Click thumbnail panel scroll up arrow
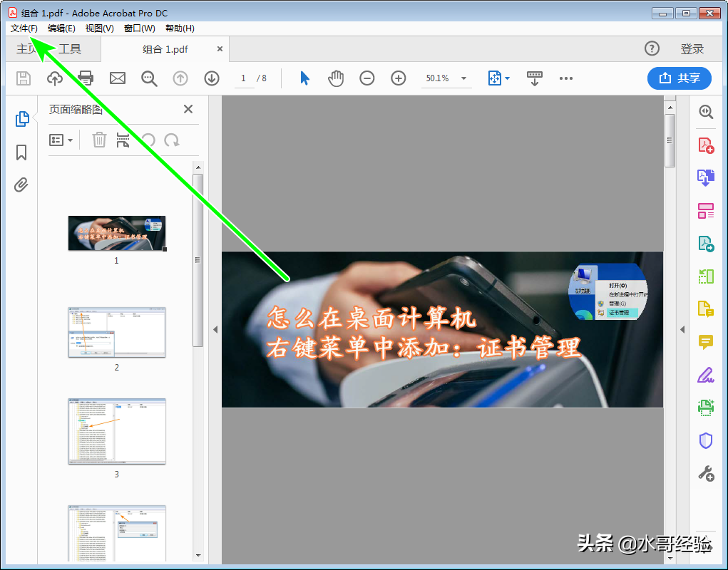Viewport: 728px width, 570px height. point(198,167)
